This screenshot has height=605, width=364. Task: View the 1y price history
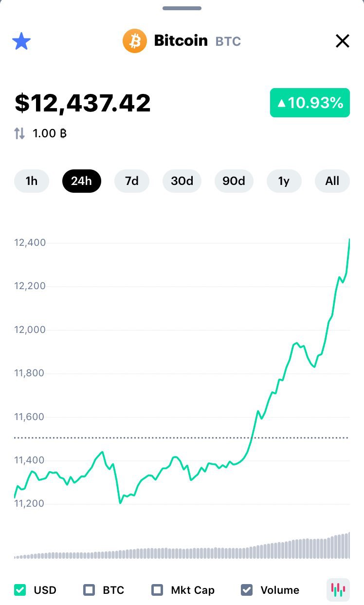pos(284,181)
